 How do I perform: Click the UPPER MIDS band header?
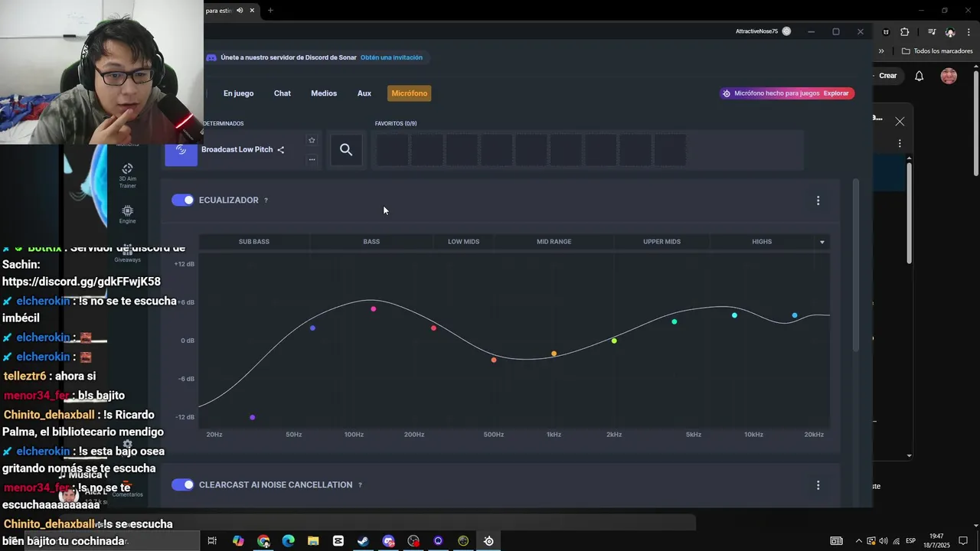(661, 242)
